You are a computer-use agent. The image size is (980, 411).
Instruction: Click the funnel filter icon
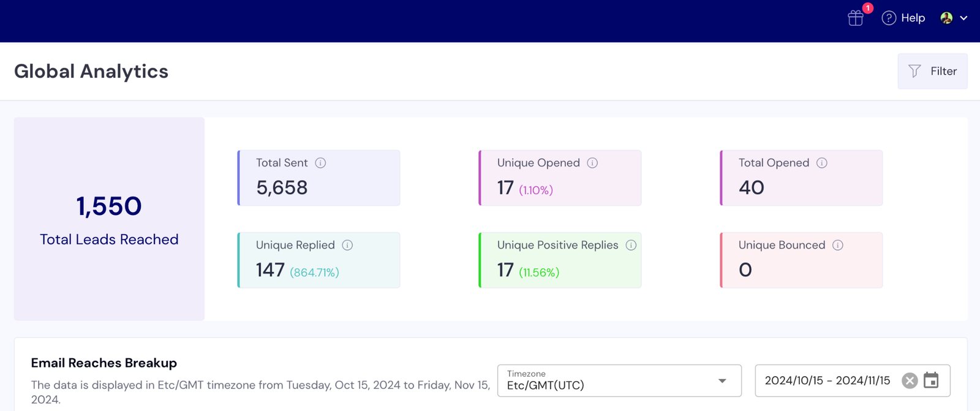(x=914, y=71)
